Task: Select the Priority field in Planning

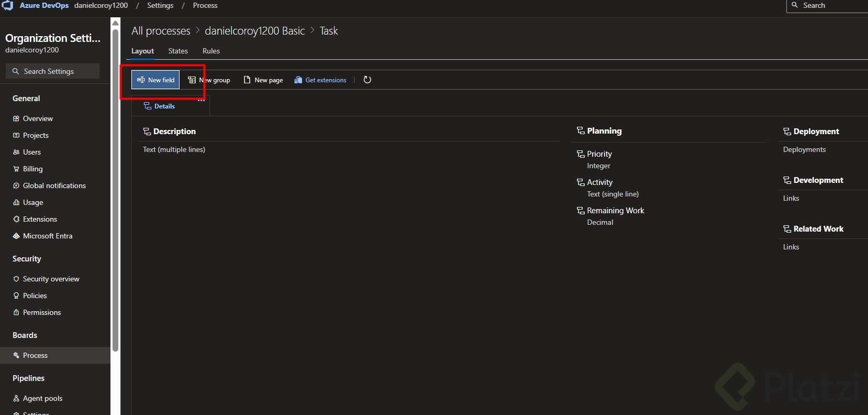Action: [x=599, y=154]
